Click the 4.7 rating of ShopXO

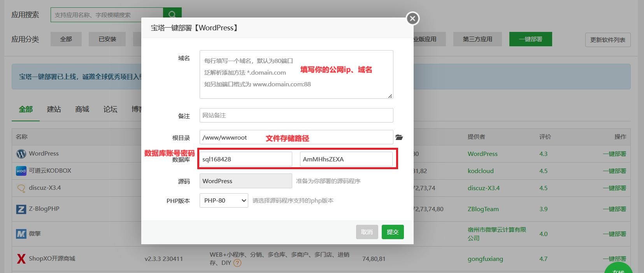(x=543, y=259)
